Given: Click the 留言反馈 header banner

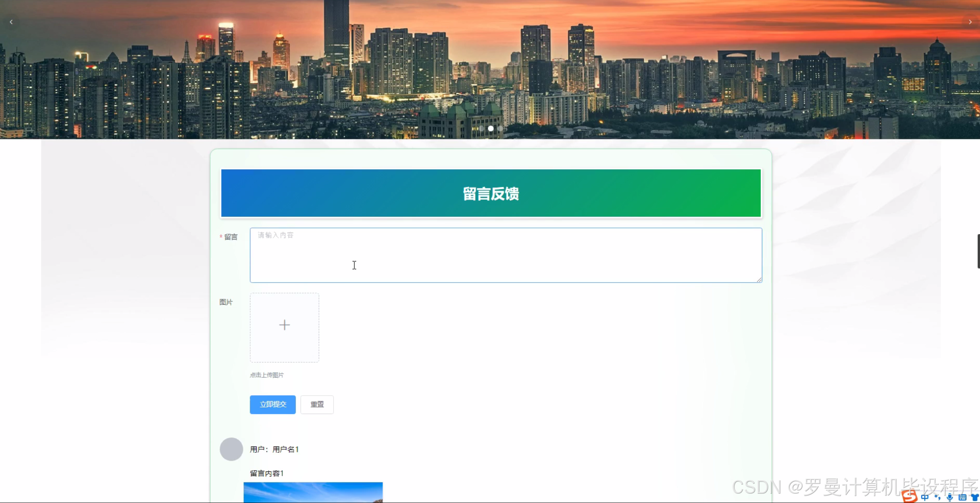Looking at the screenshot, I should [x=491, y=193].
